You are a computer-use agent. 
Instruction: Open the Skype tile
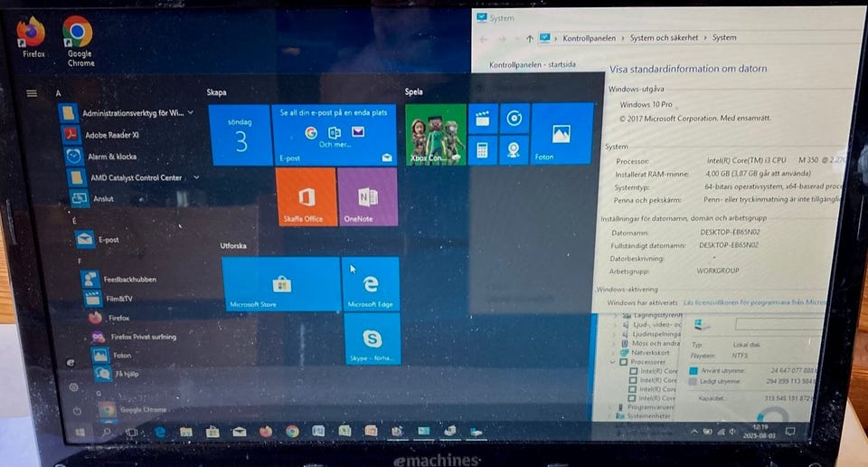(x=372, y=338)
